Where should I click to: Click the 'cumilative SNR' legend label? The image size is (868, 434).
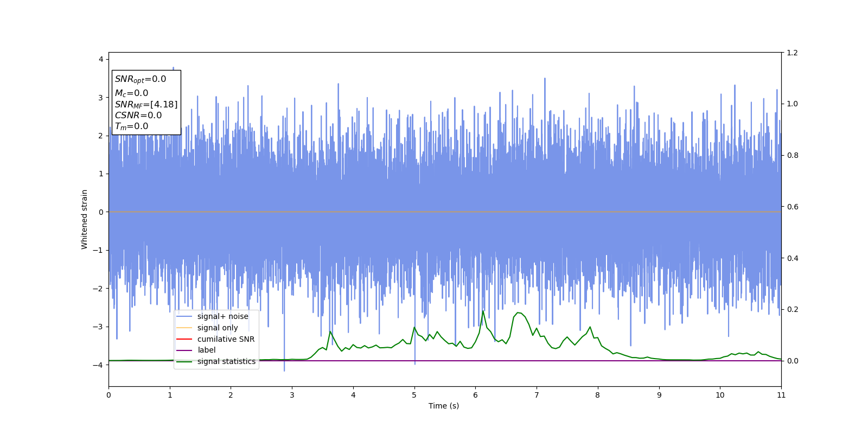pos(226,339)
